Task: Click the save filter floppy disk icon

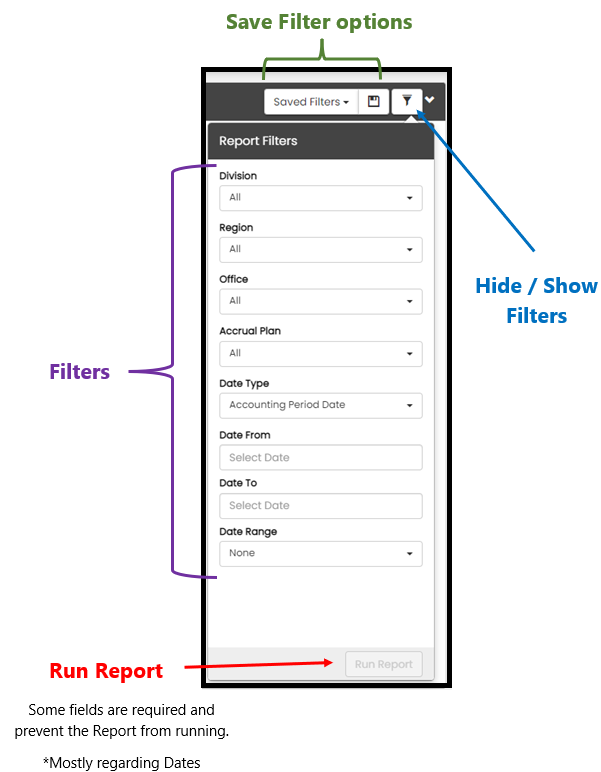Action: coord(374,102)
